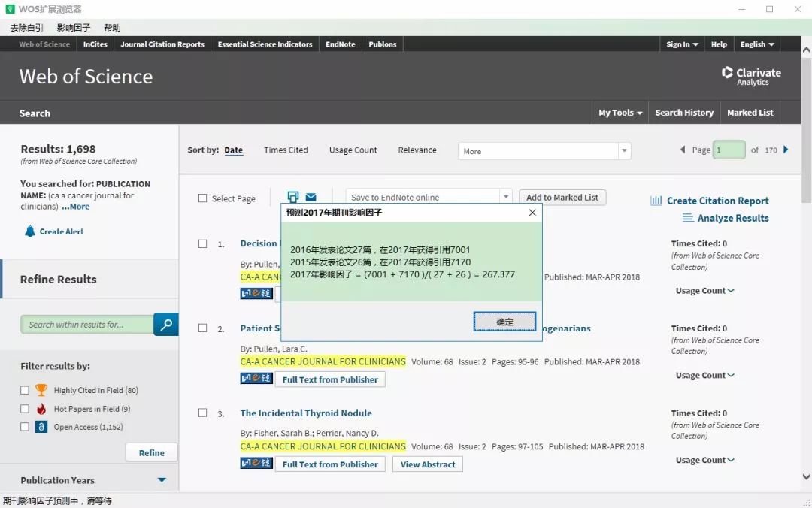Click the search magnifier button
This screenshot has height=508, width=812.
pos(165,325)
